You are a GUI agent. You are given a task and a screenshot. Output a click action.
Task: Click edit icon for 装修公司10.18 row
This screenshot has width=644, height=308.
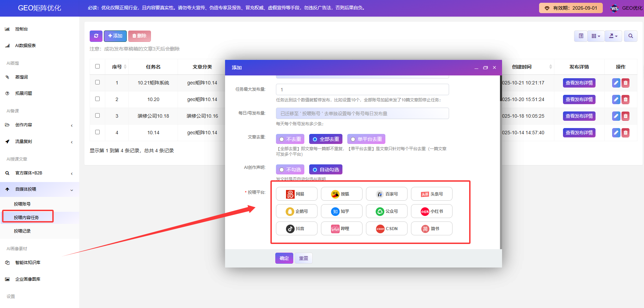point(616,116)
